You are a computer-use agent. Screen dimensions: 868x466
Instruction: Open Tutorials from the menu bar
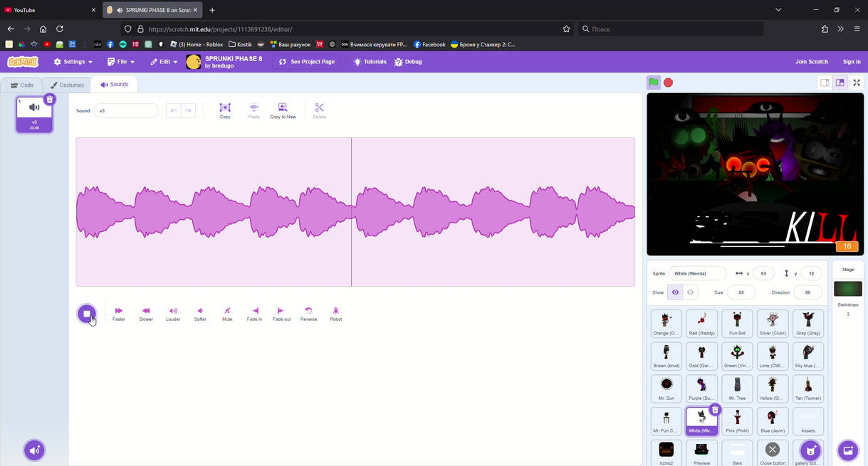coord(370,62)
